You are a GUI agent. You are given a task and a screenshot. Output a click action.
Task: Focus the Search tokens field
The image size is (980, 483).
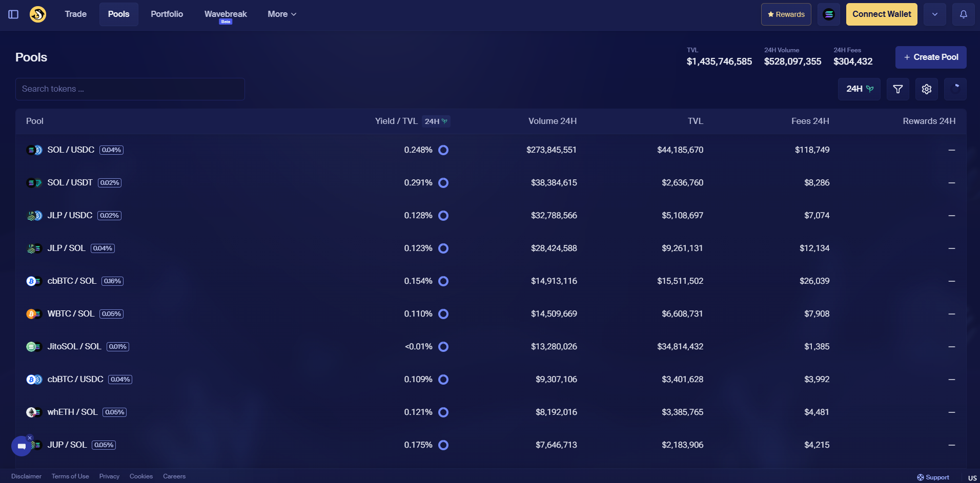coord(130,89)
